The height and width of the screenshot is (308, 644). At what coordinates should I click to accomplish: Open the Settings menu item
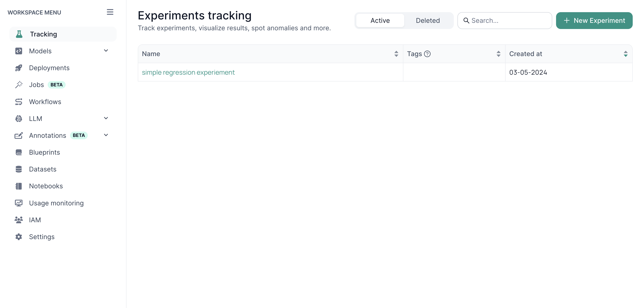[x=42, y=236]
